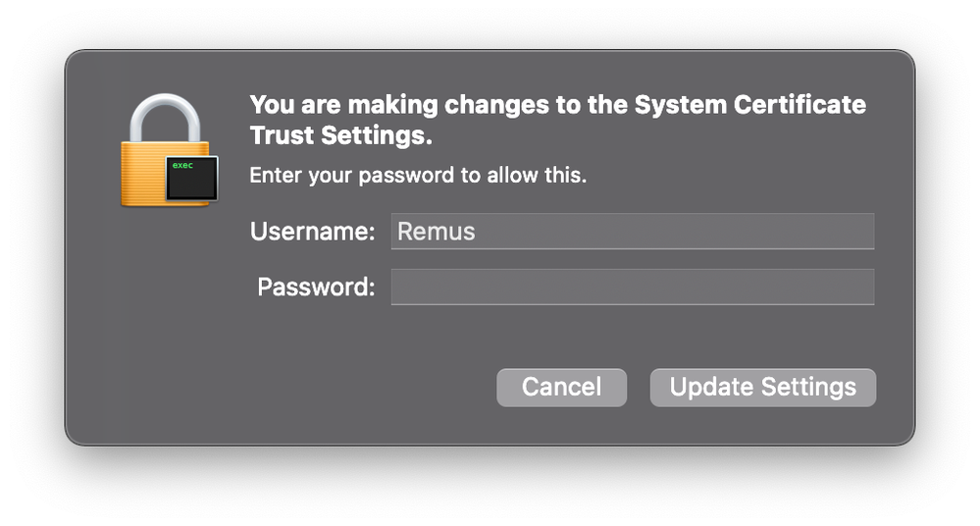
Task: Click the orange body of the lock
Action: coord(142,175)
